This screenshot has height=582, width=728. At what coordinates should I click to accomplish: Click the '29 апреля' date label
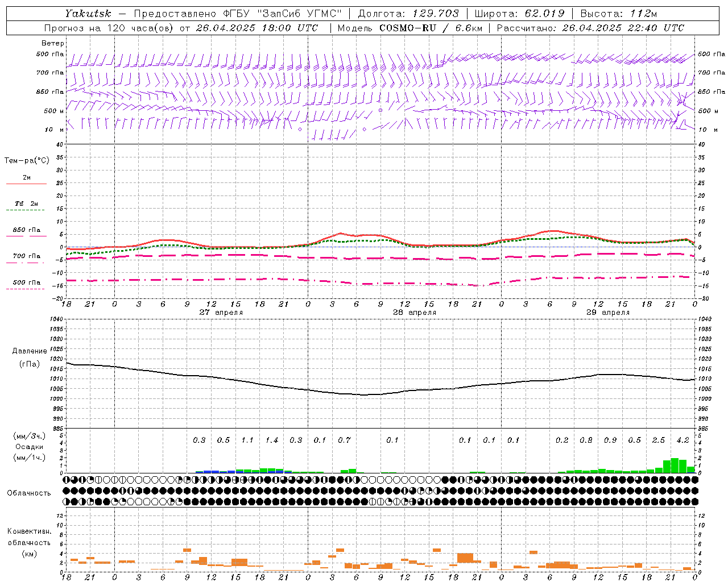click(608, 313)
